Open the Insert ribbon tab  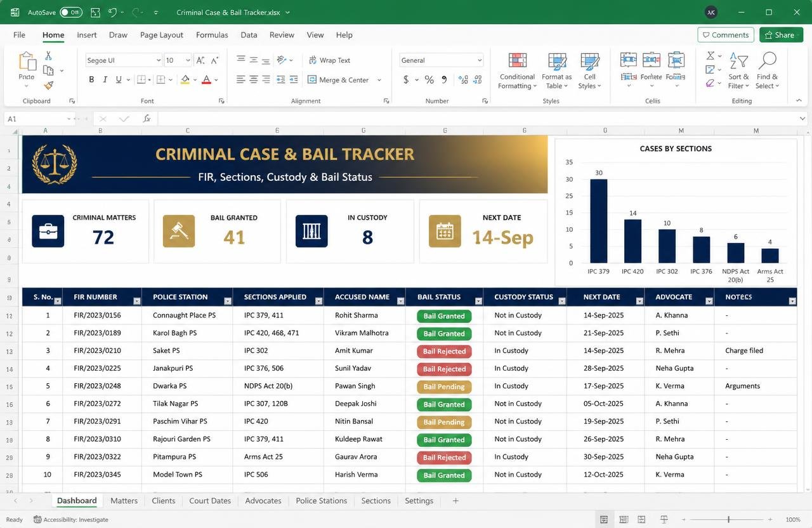point(87,35)
